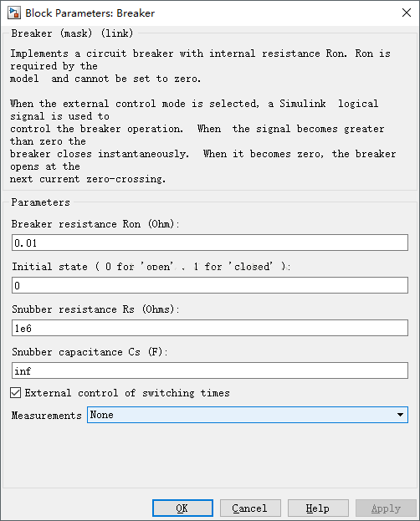Viewport: 420px width, 521px height.
Task: Click the Snubber resistance Rs field showing 1e6
Action: click(210, 328)
